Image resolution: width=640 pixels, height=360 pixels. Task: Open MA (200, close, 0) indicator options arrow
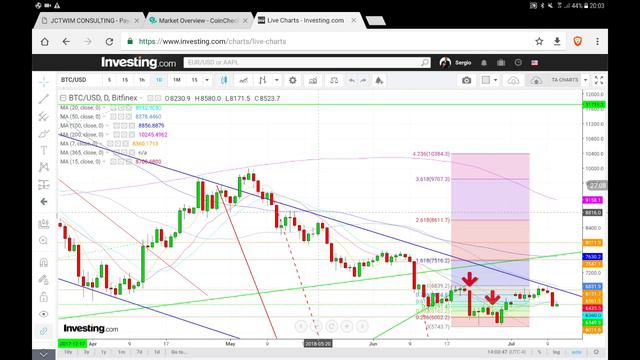108,135
